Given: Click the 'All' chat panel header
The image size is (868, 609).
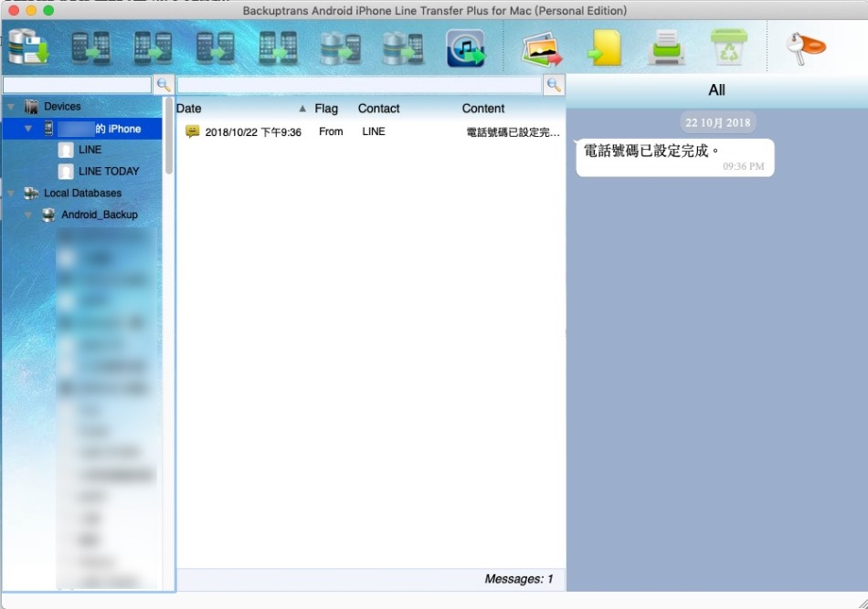Looking at the screenshot, I should pyautogui.click(x=717, y=90).
